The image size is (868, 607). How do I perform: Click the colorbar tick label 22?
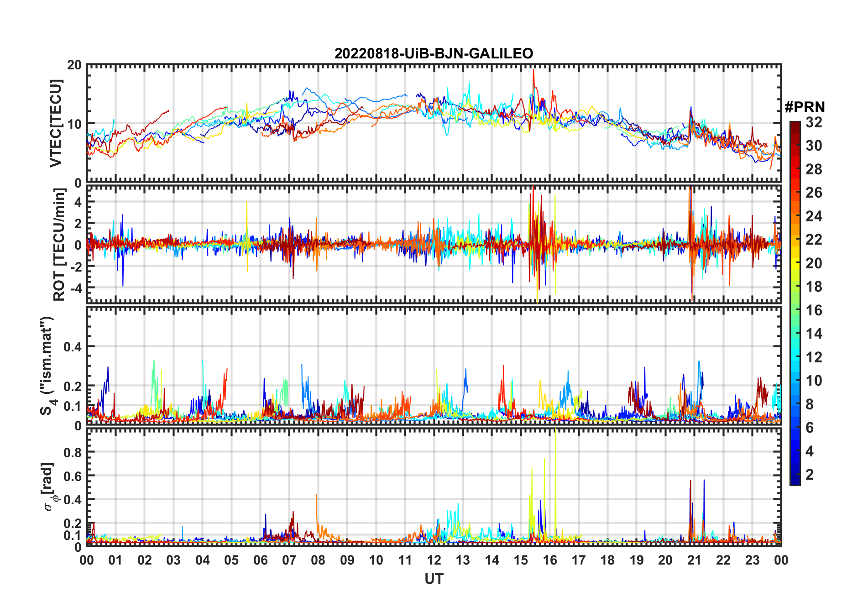tap(814, 239)
